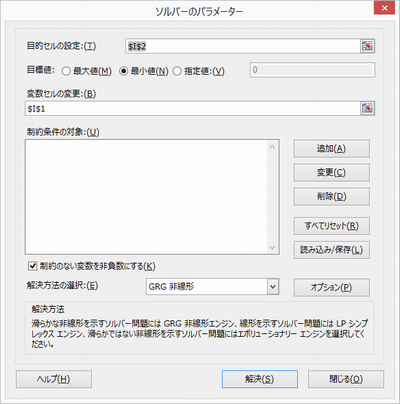Screen dimensions: 400x404
Task: Focus the 目的セルの設定 field containing $I$2
Action: click(243, 46)
